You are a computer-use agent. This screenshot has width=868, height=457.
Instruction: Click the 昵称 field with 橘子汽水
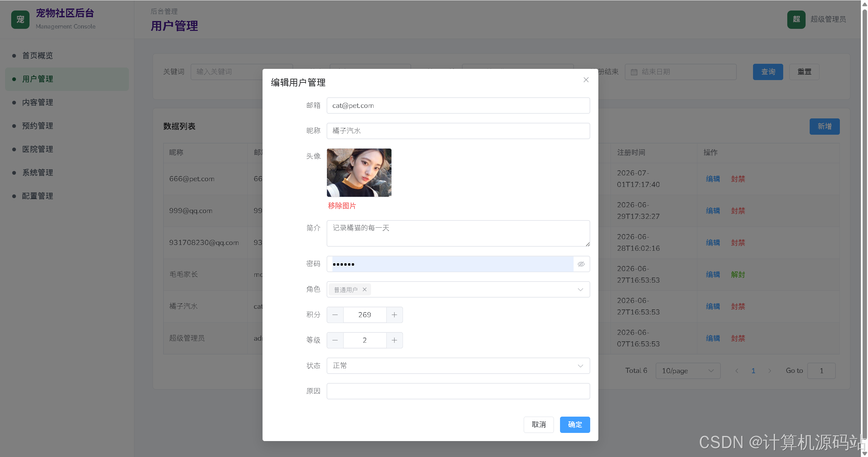tap(458, 131)
